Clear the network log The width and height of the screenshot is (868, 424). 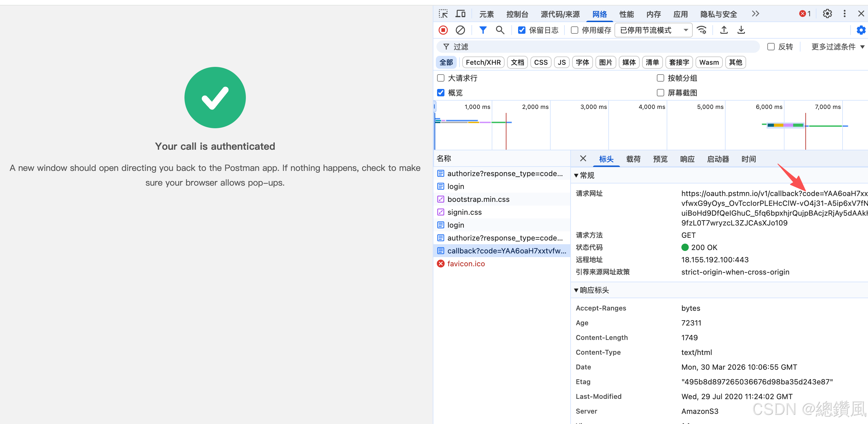(460, 30)
